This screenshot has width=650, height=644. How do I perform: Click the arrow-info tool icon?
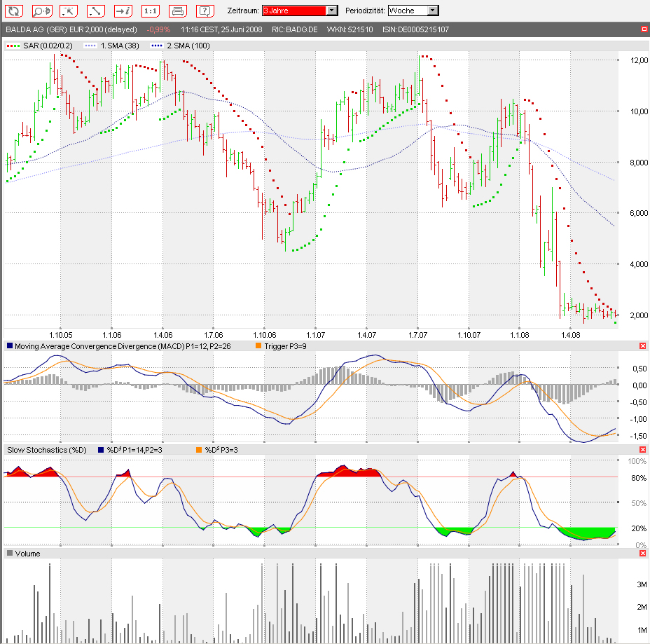point(123,11)
